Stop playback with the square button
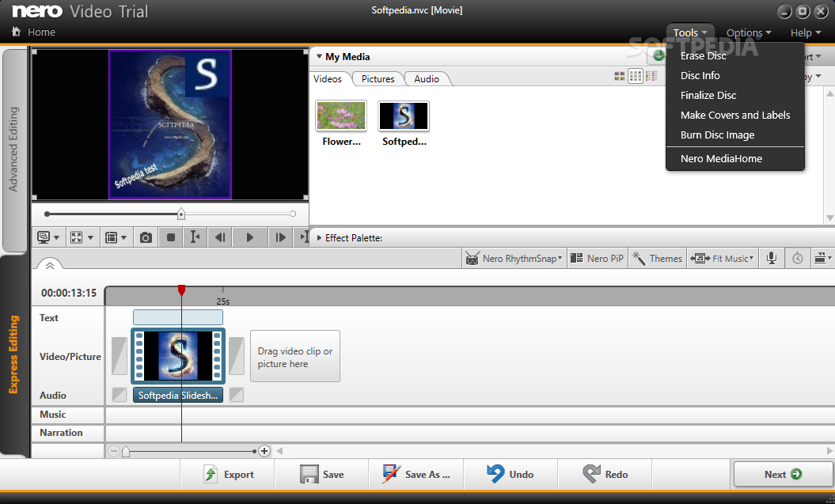The image size is (835, 504). [171, 237]
